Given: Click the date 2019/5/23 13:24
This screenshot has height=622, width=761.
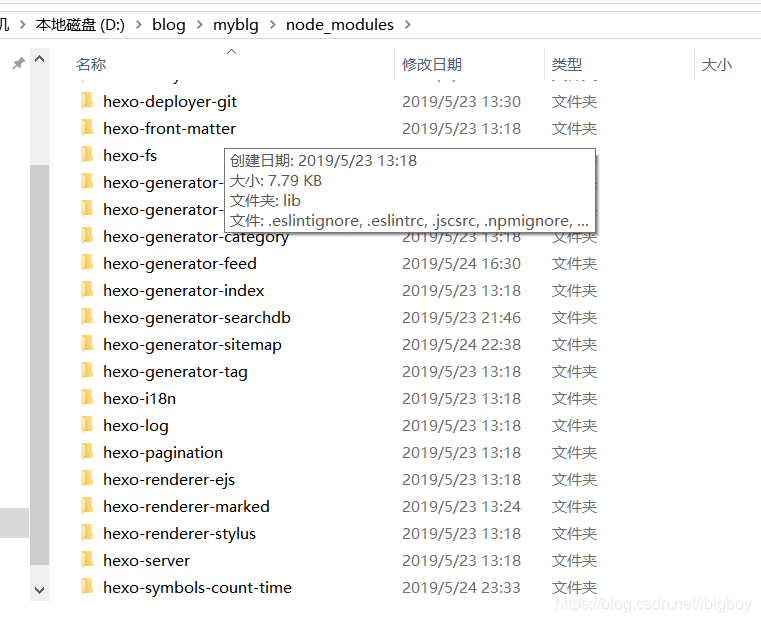Looking at the screenshot, I should pos(461,507).
